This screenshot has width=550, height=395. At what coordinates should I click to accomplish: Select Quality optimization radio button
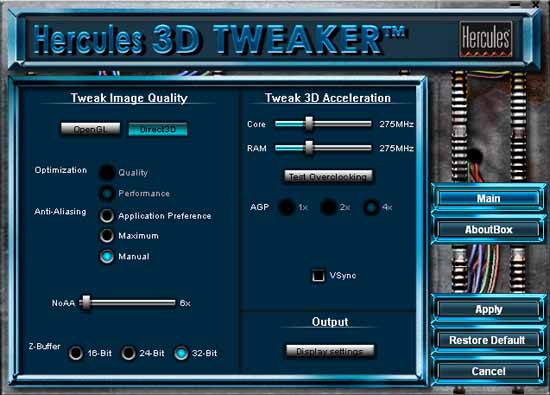tap(107, 172)
